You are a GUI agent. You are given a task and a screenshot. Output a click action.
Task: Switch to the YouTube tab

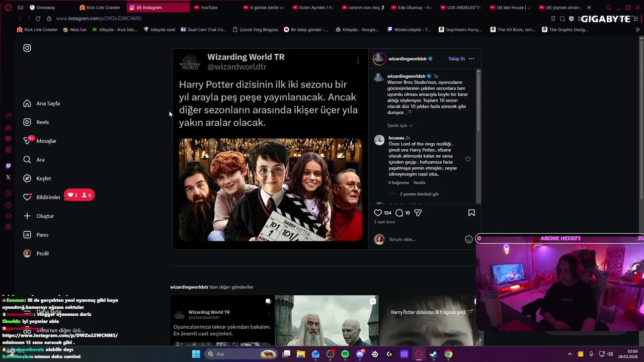(209, 8)
